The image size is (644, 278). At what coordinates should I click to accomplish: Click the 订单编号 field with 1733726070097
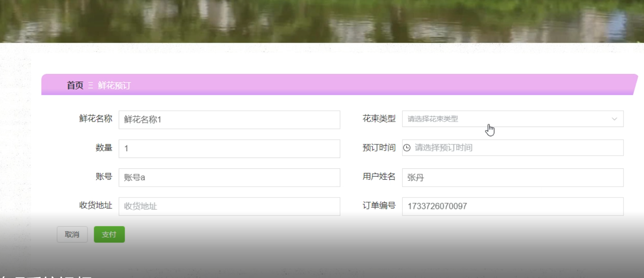(512, 206)
